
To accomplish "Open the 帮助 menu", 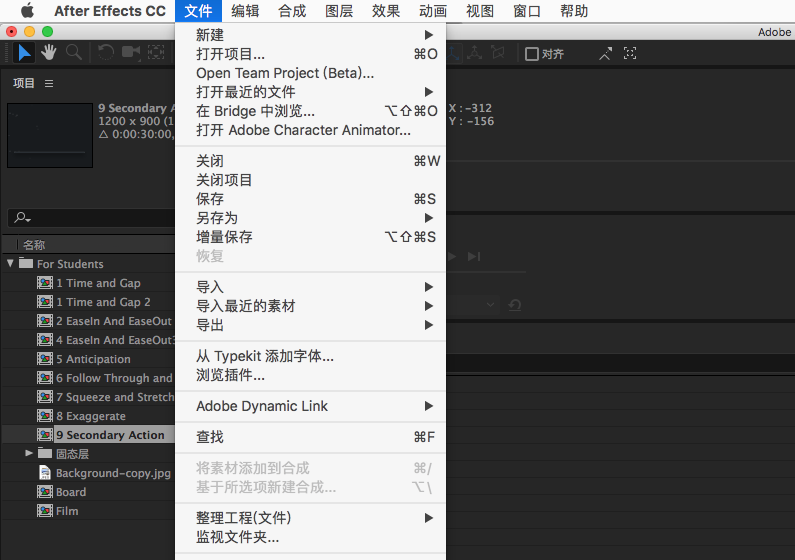I will 574,11.
